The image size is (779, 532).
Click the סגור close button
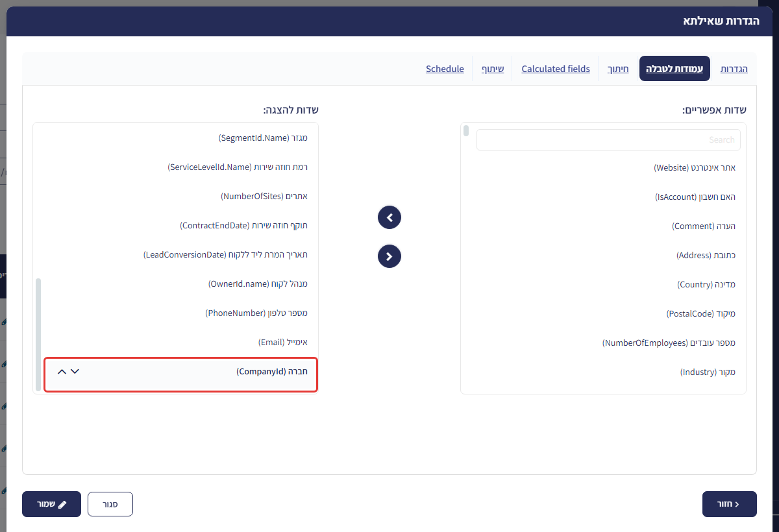[x=110, y=504]
